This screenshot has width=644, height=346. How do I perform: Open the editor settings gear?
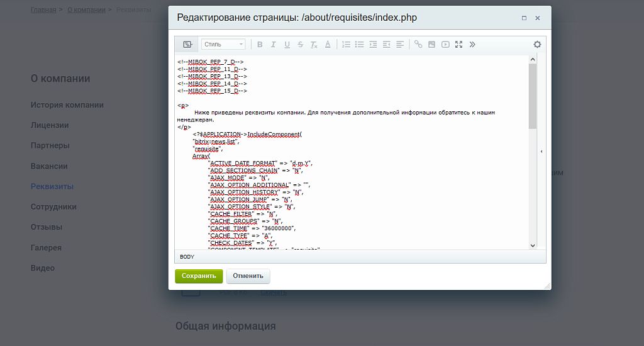[x=537, y=45]
